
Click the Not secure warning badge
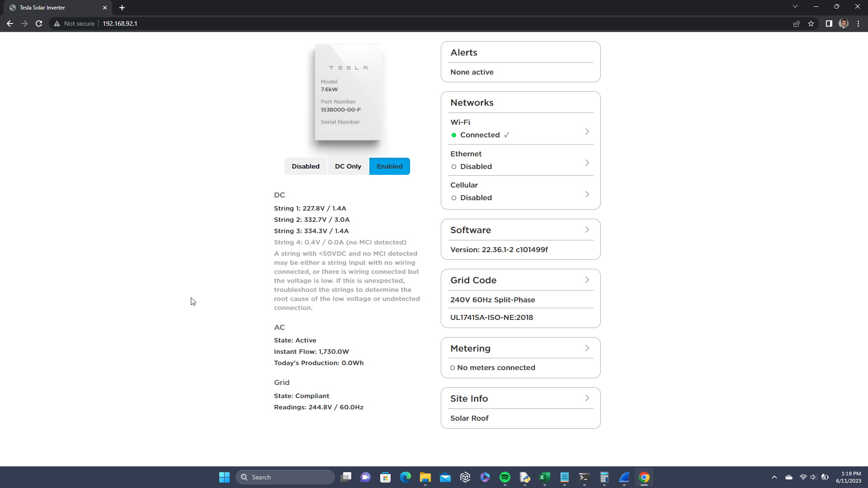pyautogui.click(x=74, y=23)
